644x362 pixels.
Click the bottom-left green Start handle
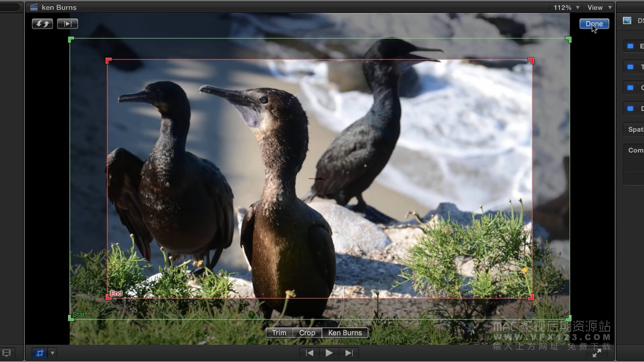pyautogui.click(x=71, y=318)
